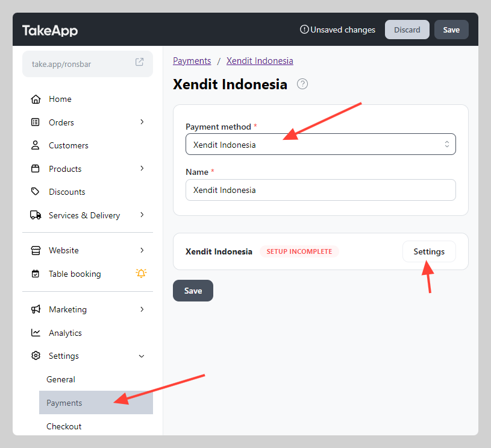Viewport: 491px width, 448px height.
Task: Click the Orders list icon
Action: pyautogui.click(x=36, y=122)
